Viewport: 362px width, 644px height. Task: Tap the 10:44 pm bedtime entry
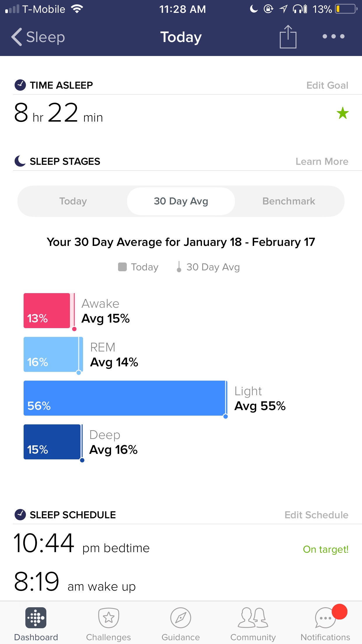pos(82,543)
